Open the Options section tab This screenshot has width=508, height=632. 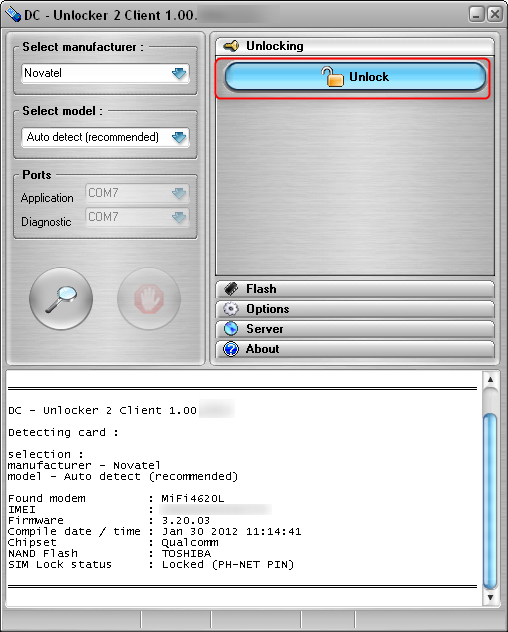[355, 309]
